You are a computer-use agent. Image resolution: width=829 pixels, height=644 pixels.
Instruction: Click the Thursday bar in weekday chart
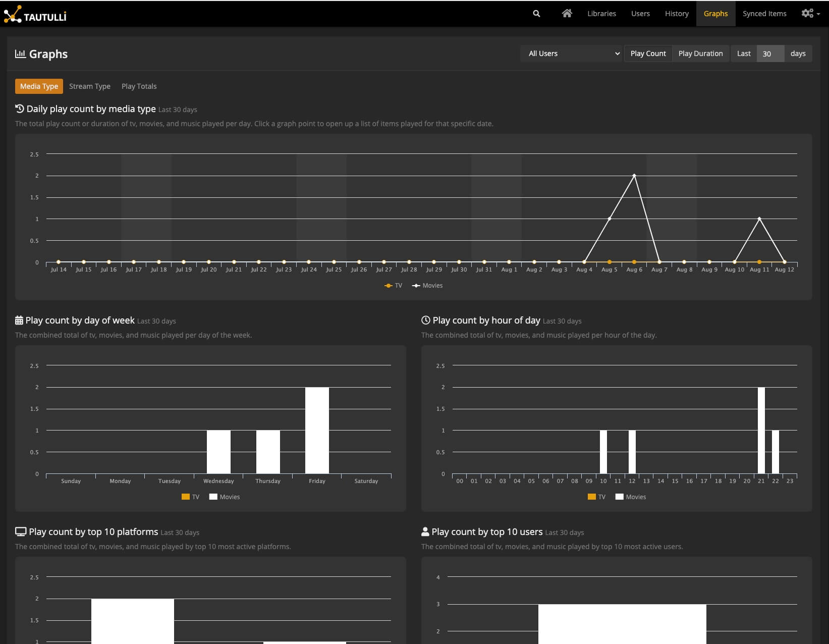tap(268, 452)
